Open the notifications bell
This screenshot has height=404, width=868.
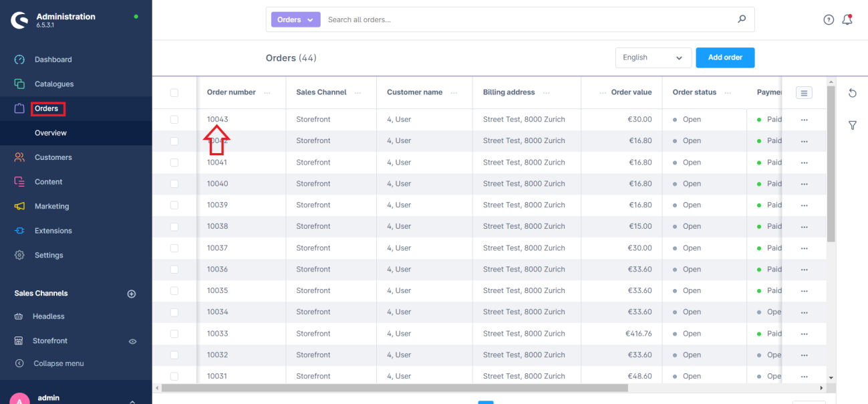[847, 20]
